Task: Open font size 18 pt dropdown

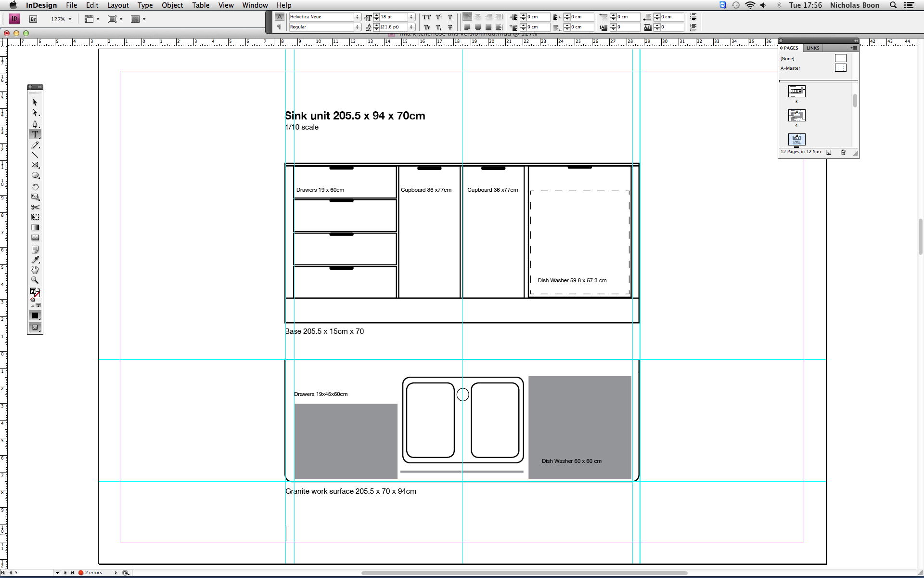Action: coord(411,17)
